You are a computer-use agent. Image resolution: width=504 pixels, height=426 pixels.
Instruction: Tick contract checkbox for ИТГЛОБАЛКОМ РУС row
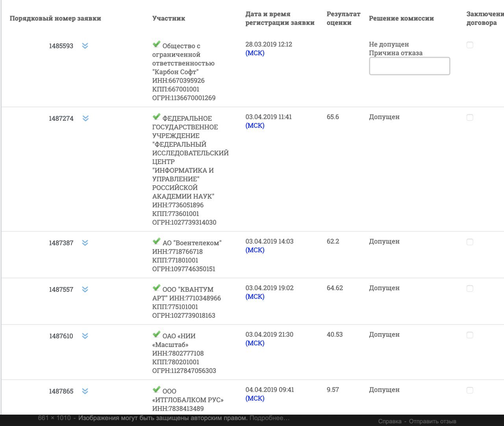(x=470, y=390)
